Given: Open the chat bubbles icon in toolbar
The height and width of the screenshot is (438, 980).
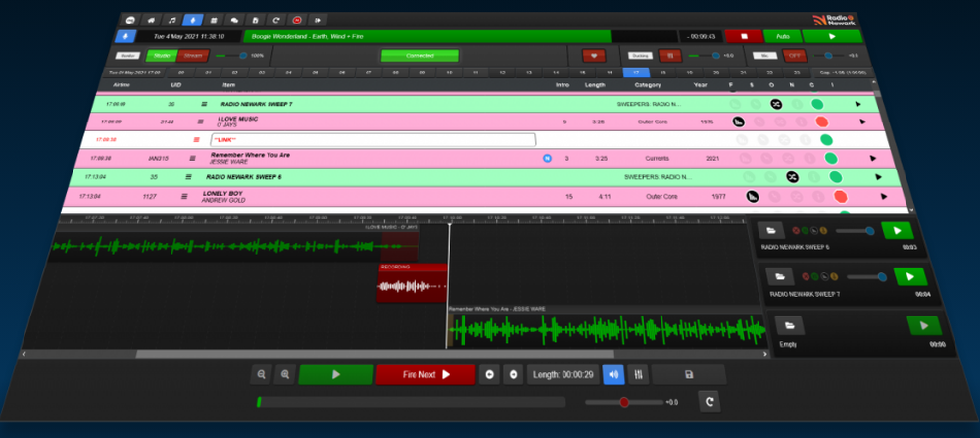Looking at the screenshot, I should [234, 20].
